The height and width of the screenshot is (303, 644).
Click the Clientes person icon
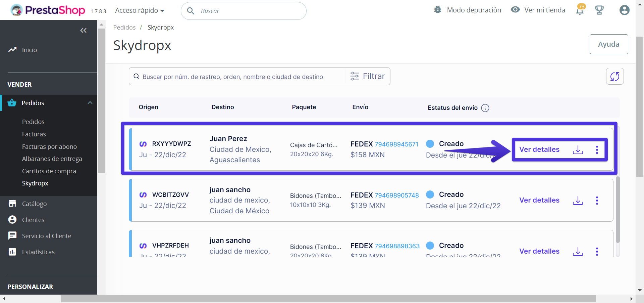(12, 219)
